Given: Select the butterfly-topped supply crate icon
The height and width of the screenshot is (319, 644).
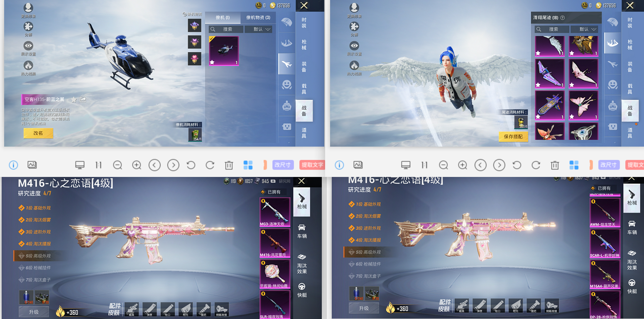Looking at the screenshot, I should coord(194,42).
